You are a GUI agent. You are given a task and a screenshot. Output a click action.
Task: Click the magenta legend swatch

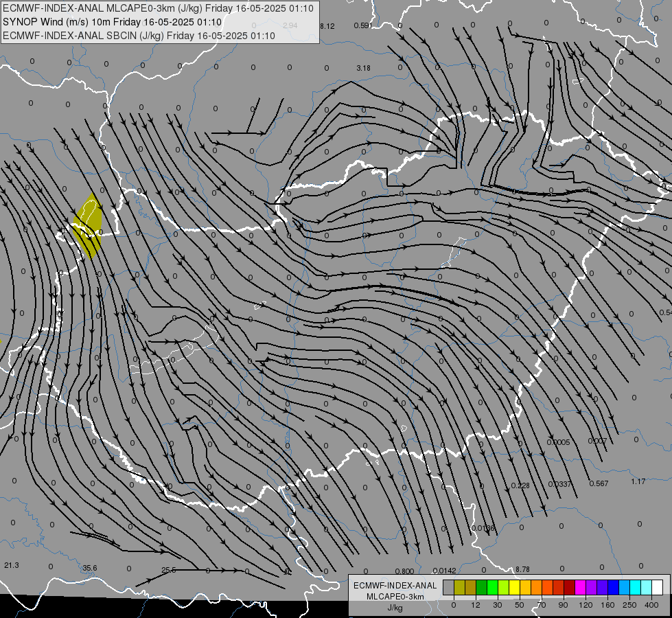click(580, 587)
